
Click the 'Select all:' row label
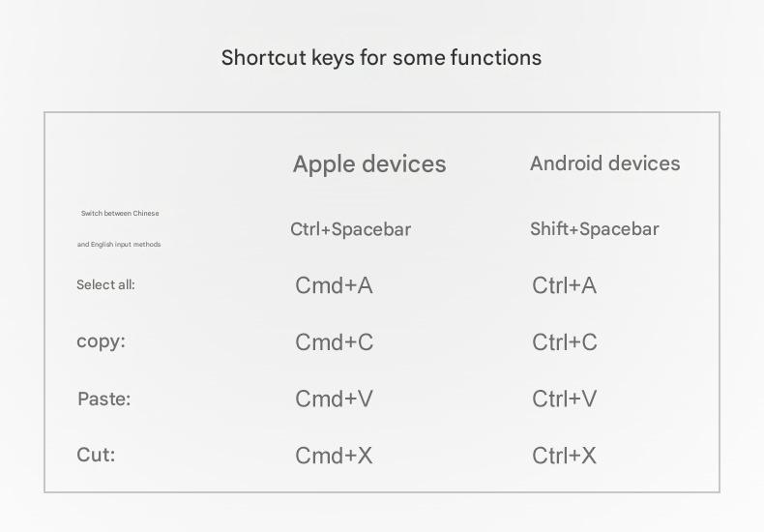105,285
